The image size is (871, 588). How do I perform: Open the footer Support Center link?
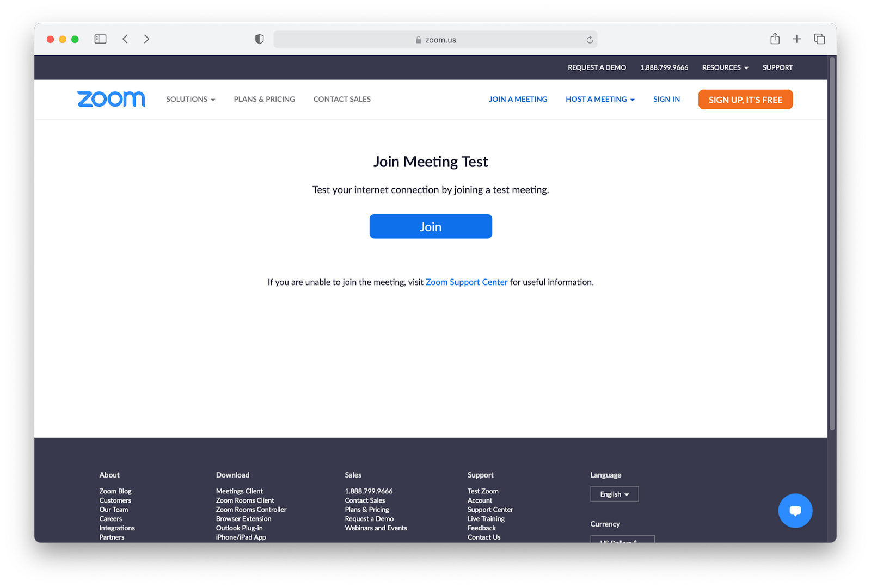[x=490, y=510]
